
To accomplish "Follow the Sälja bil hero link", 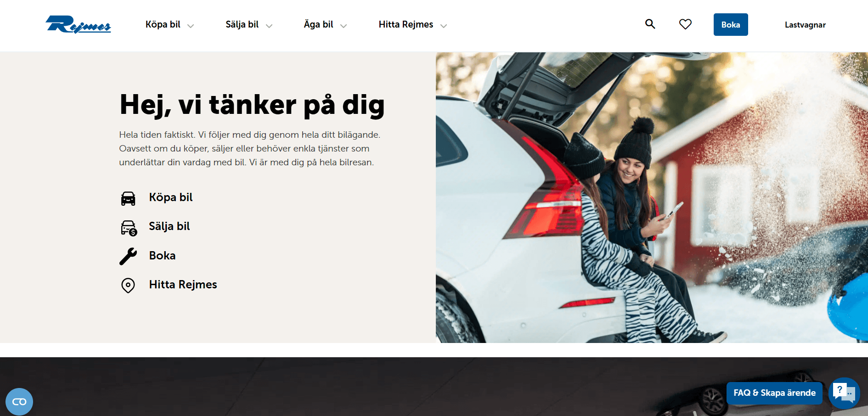I will pos(169,226).
